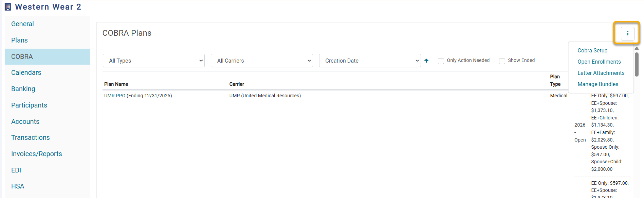Open Manage Bundles from the menu

click(598, 84)
